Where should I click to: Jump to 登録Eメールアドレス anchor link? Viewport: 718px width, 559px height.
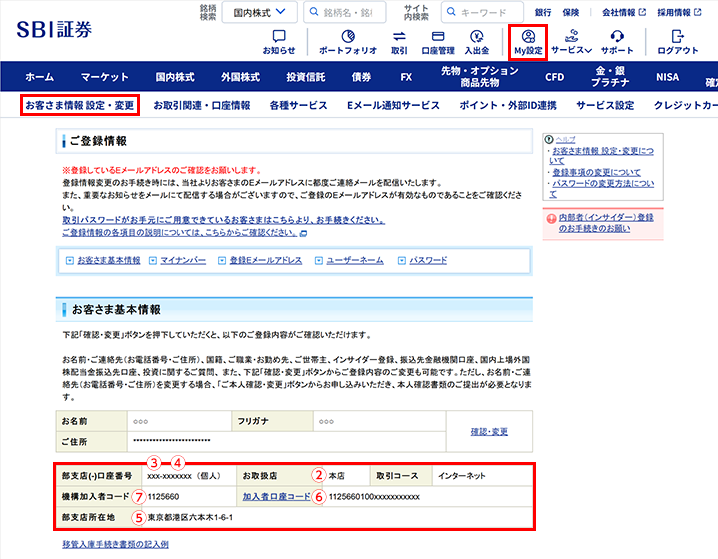point(266,261)
